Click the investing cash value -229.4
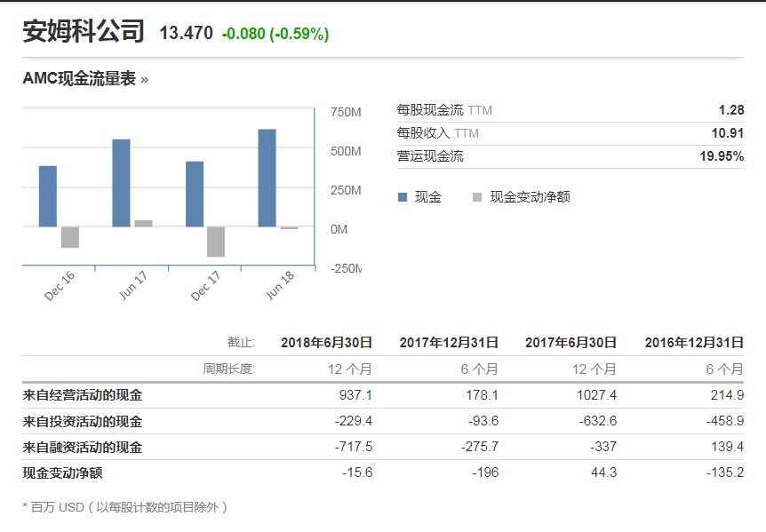This screenshot has width=766, height=532. (353, 421)
